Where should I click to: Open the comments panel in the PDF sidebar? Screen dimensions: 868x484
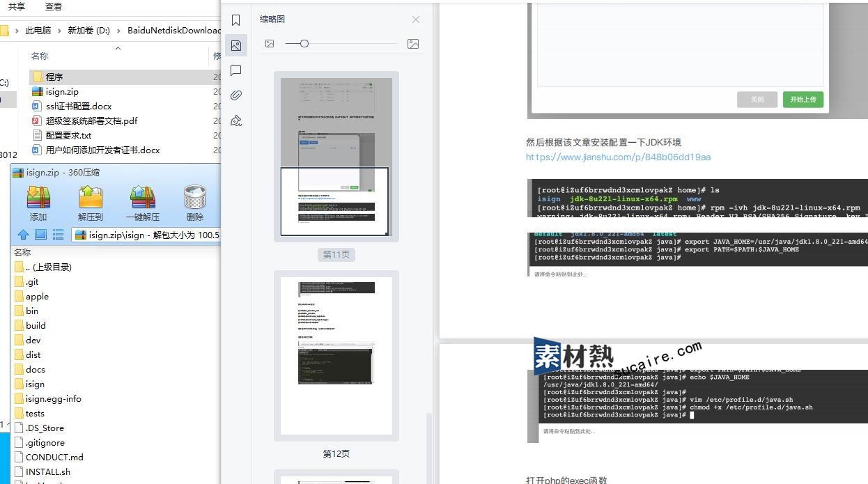[x=236, y=70]
